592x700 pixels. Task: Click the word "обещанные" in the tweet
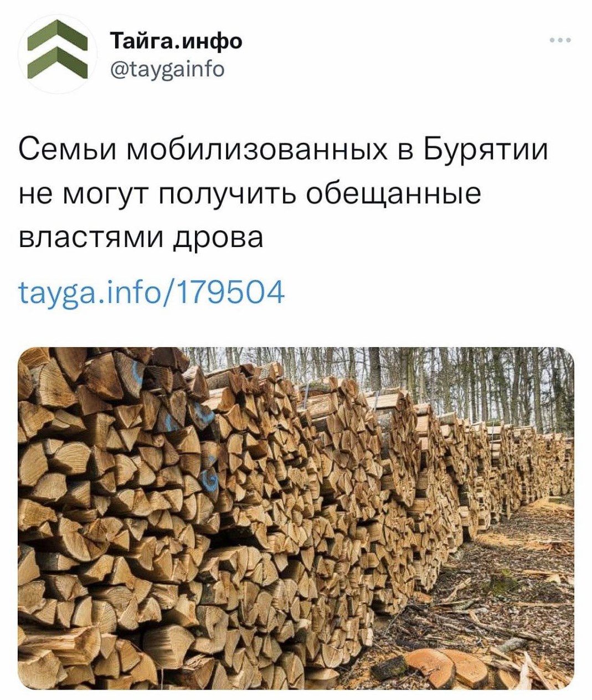coord(393,194)
